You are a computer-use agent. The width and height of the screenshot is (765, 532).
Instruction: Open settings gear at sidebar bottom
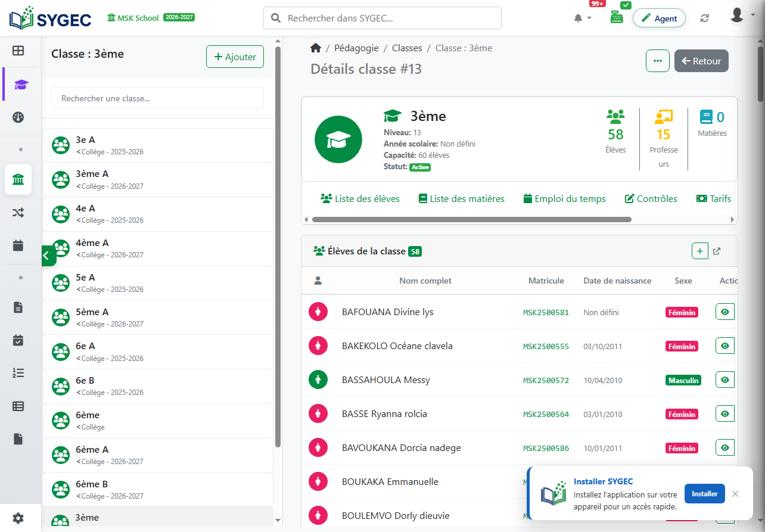pos(18,518)
